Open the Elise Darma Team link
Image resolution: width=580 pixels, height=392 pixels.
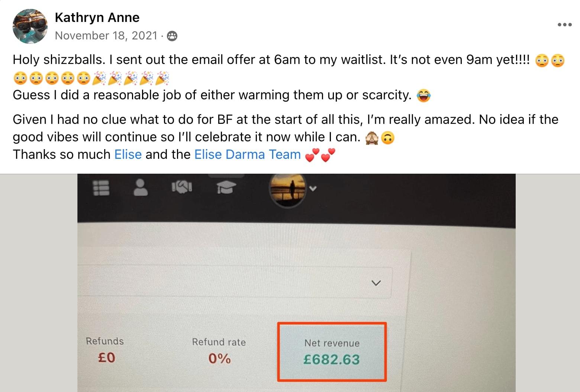click(247, 154)
